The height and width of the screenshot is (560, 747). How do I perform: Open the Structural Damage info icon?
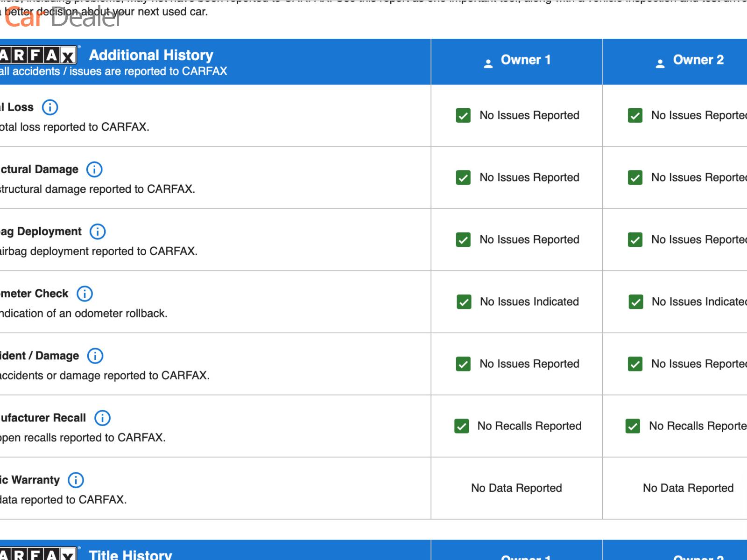(94, 169)
